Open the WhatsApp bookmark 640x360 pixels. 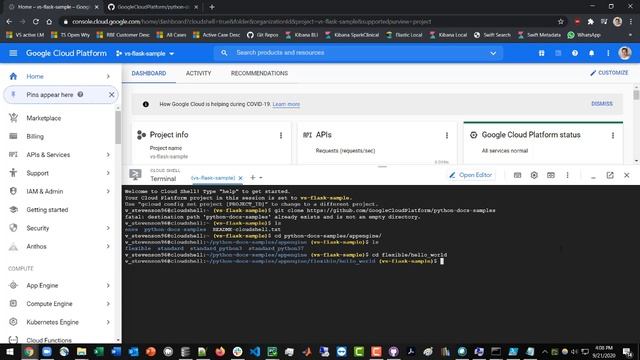[x=584, y=35]
